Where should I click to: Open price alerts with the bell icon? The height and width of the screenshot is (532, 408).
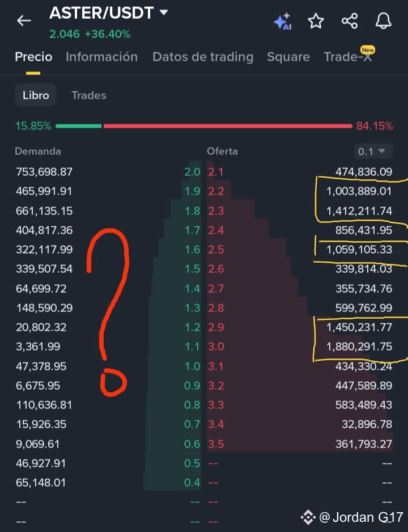click(x=383, y=21)
